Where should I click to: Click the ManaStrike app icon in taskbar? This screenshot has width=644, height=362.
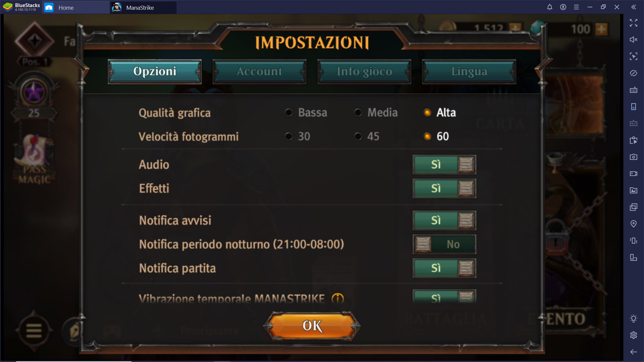pyautogui.click(x=116, y=7)
